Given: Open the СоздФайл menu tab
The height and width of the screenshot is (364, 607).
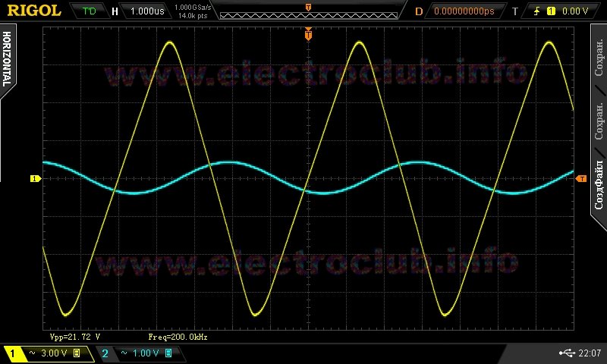Looking at the screenshot, I should [x=599, y=185].
